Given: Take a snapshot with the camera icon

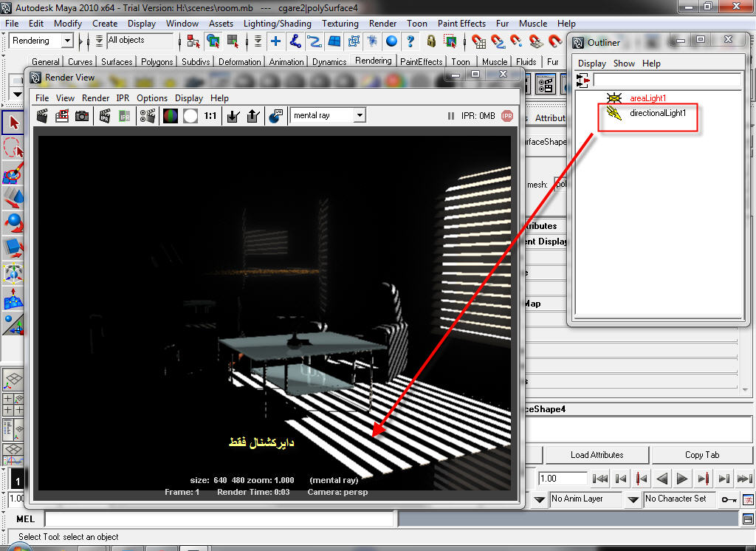Looking at the screenshot, I should pyautogui.click(x=82, y=116).
